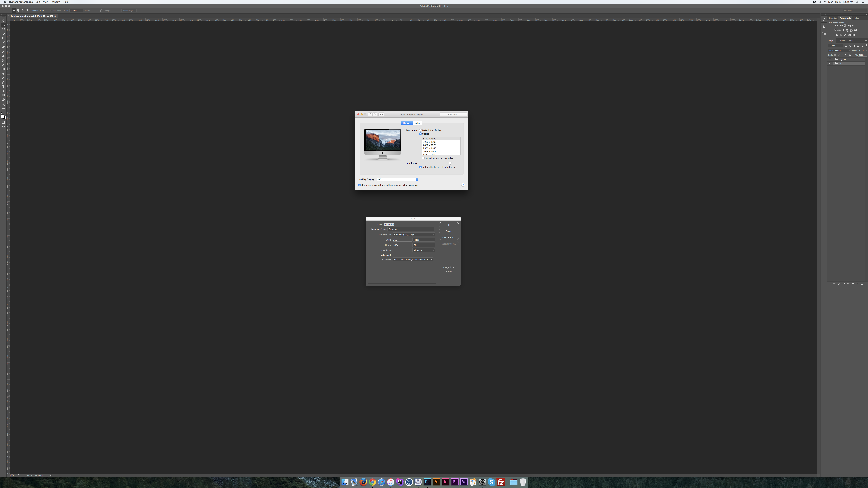The width and height of the screenshot is (868, 488).
Task: Click OK in New dialog
Action: pos(448,225)
